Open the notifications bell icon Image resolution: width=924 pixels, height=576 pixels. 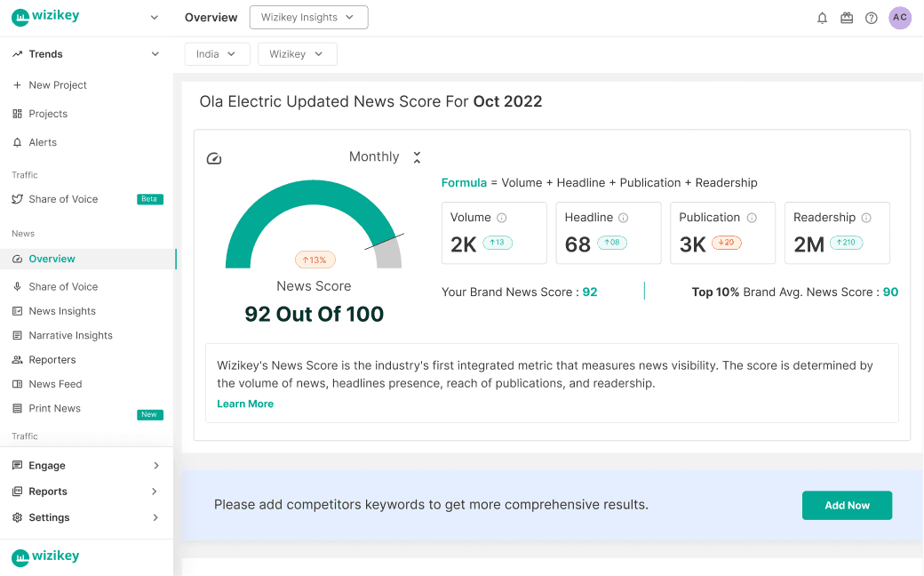tap(822, 18)
